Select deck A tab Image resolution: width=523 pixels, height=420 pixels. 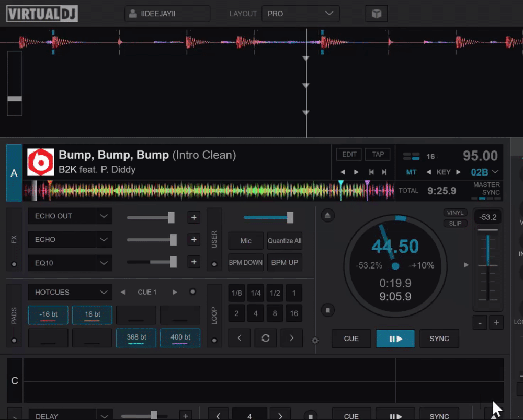pyautogui.click(x=14, y=173)
